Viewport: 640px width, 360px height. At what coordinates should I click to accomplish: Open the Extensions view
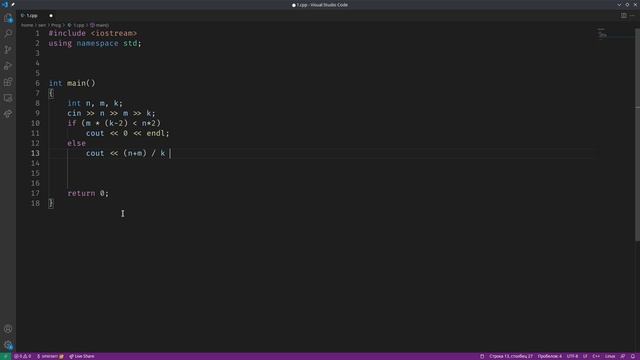tap(8, 82)
